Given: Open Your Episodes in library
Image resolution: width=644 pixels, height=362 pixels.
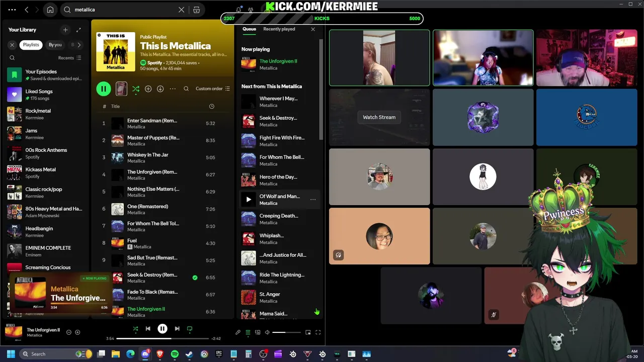Looking at the screenshot, I should click(x=45, y=75).
